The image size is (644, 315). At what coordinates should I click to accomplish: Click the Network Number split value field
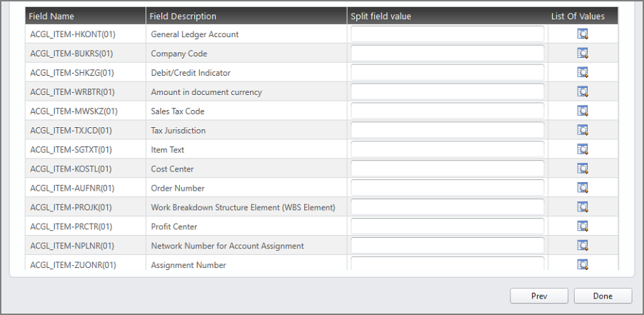click(x=447, y=246)
